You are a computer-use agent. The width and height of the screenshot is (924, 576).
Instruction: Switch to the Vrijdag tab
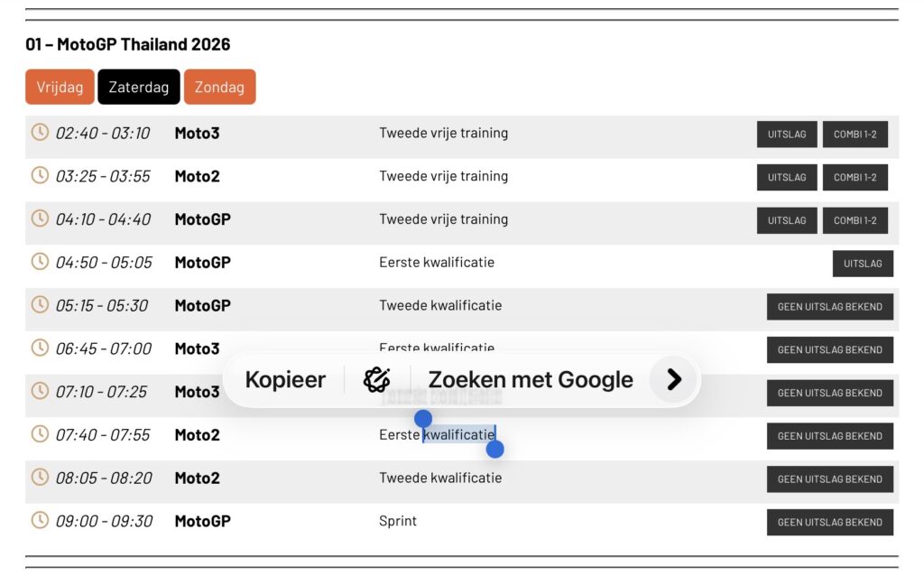point(60,88)
